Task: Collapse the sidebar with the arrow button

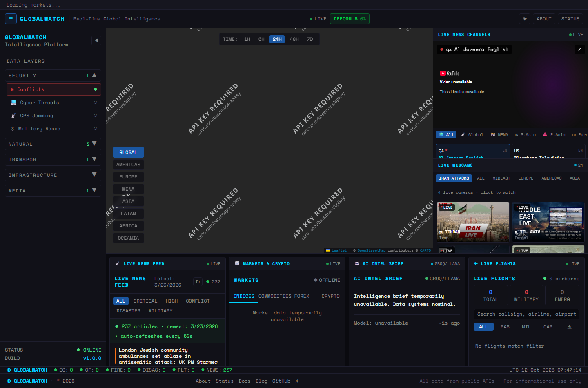Action: [96, 40]
